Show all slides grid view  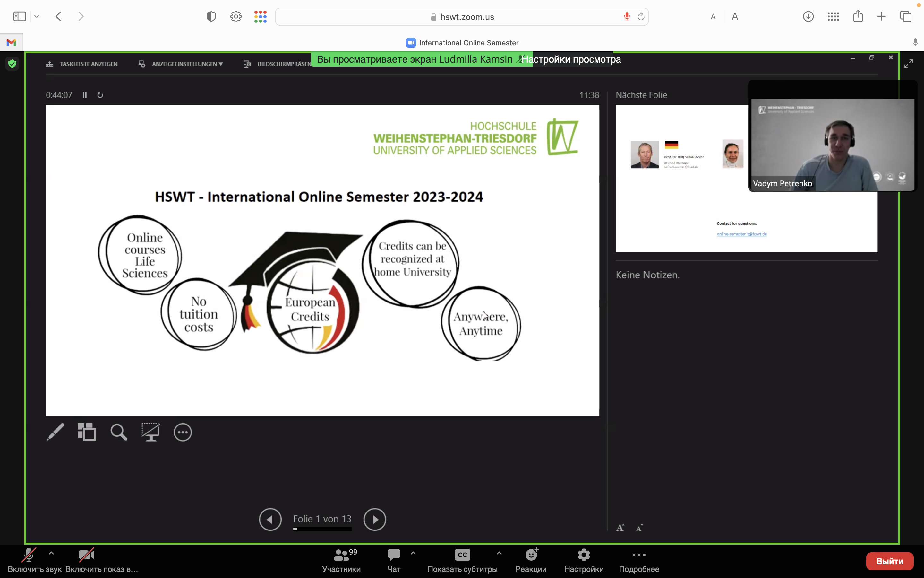pyautogui.click(x=87, y=432)
